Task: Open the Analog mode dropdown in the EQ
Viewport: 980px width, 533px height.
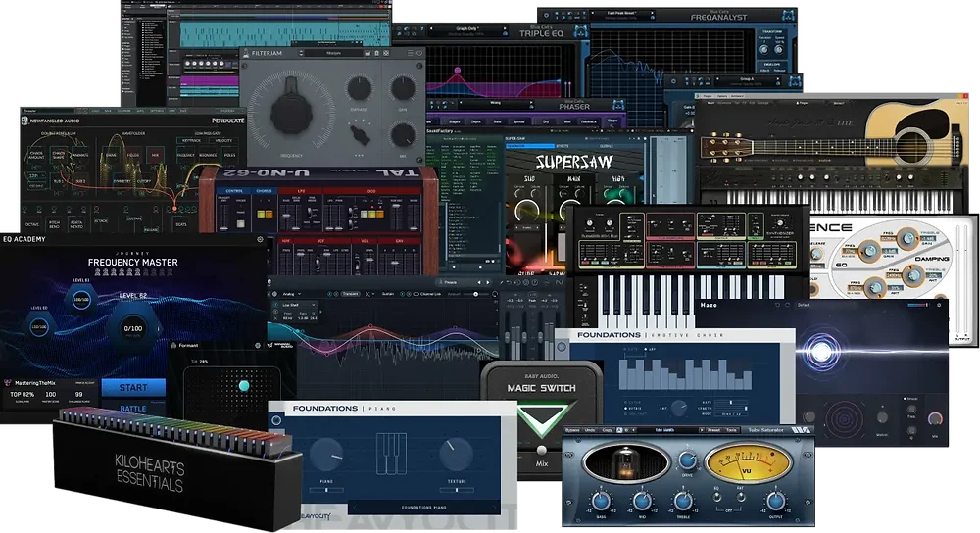Action: 292,294
